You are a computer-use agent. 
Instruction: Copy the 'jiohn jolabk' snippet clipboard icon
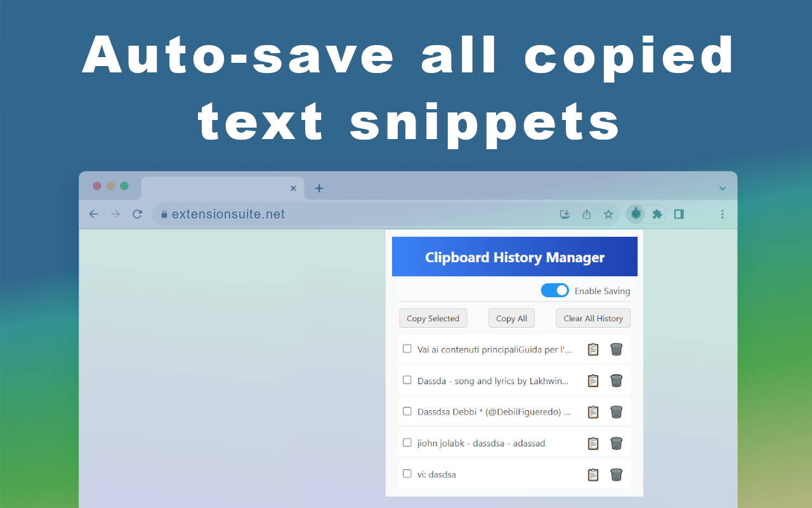pyautogui.click(x=593, y=443)
